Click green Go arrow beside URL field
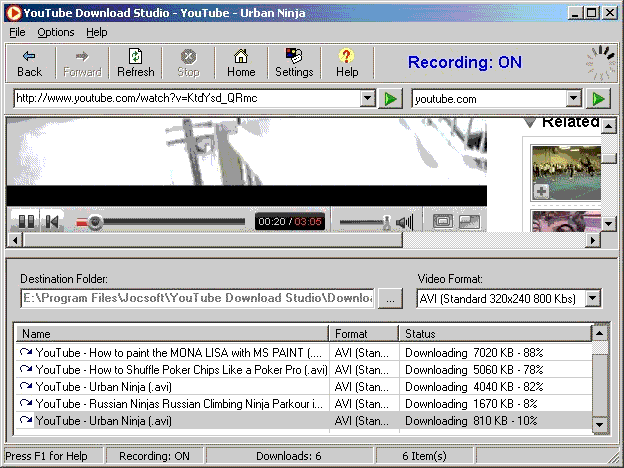This screenshot has height=468, width=624. [390, 99]
